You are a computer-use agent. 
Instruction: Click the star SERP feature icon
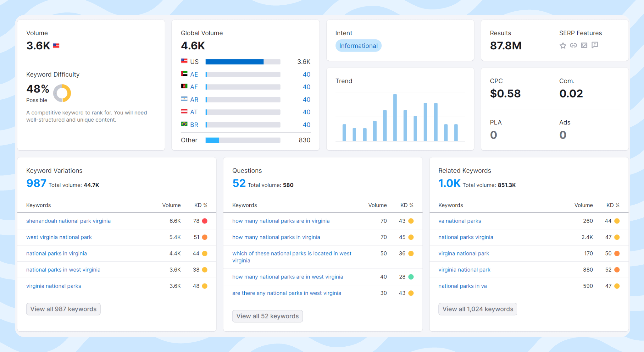point(563,46)
